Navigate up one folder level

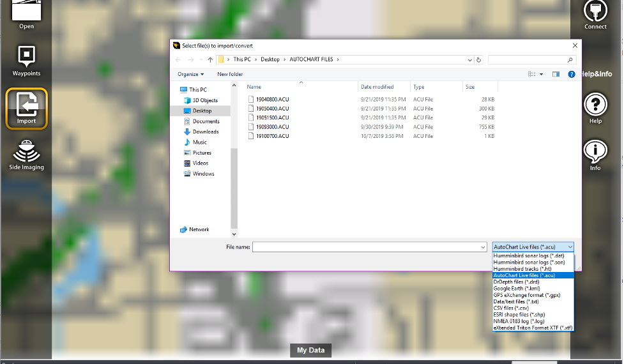[x=210, y=59]
